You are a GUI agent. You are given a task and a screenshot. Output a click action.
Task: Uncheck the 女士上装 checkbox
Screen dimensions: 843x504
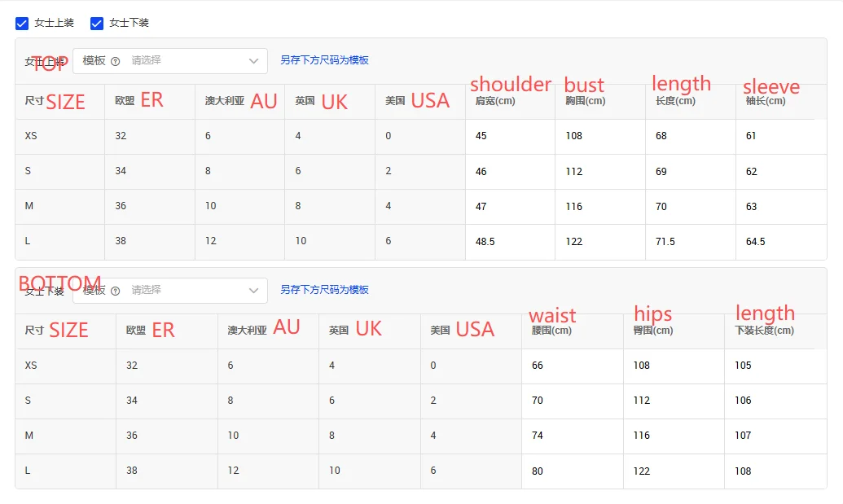pyautogui.click(x=22, y=24)
